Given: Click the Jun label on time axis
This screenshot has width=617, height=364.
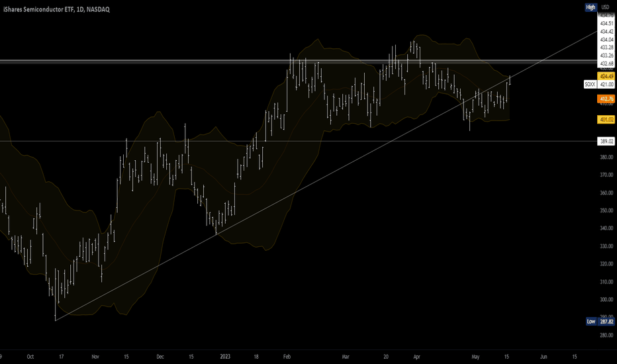Looking at the screenshot, I should coord(544,357).
